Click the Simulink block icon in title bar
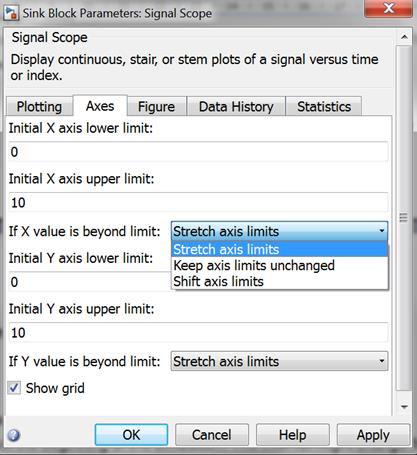The width and height of the screenshot is (417, 455). click(x=11, y=13)
